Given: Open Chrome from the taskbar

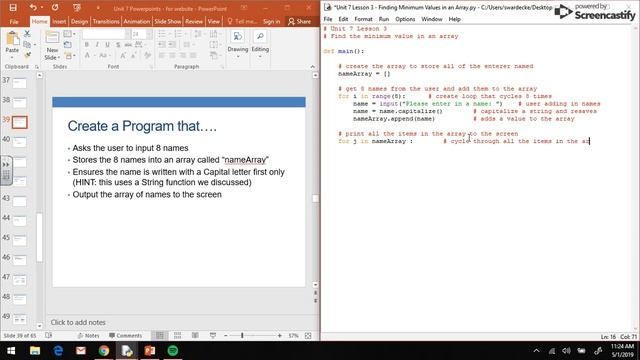Looking at the screenshot, I should point(104,351).
